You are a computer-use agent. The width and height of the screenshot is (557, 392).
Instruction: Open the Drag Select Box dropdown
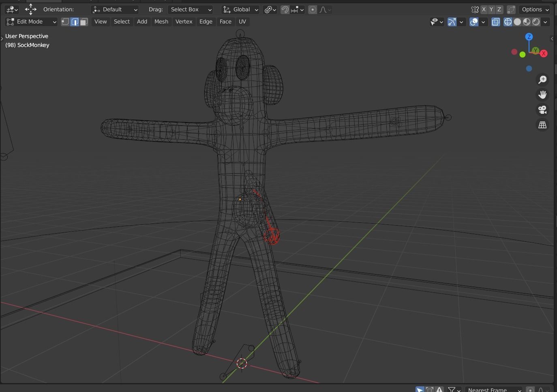click(191, 9)
